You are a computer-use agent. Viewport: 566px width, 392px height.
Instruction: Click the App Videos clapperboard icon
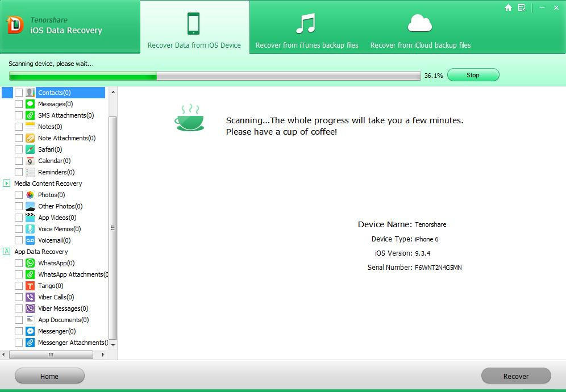pos(30,218)
